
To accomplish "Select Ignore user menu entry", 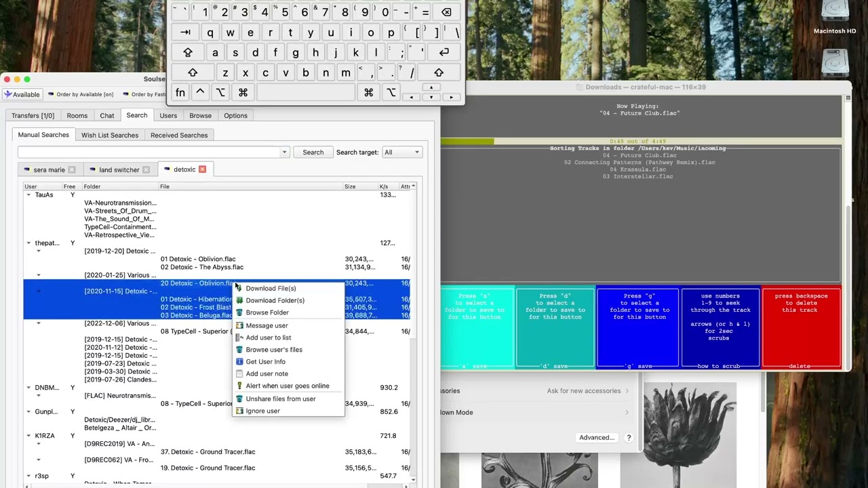I will tap(288, 411).
